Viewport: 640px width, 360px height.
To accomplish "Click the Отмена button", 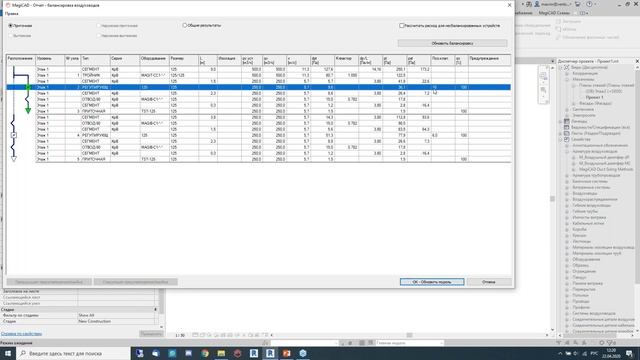I will coord(489,282).
